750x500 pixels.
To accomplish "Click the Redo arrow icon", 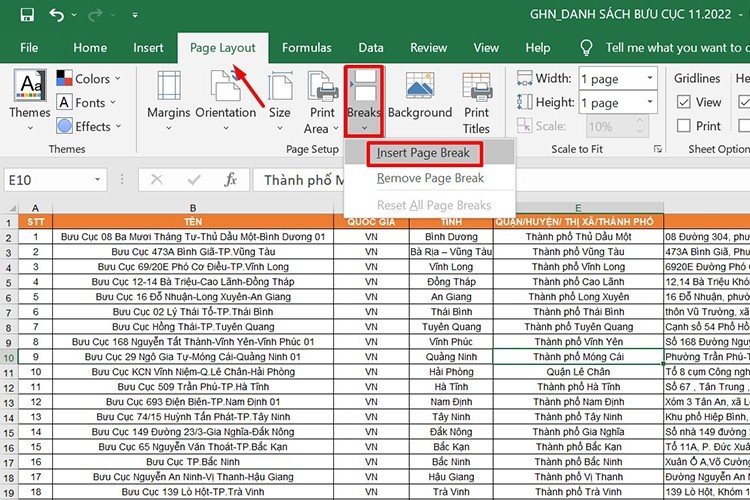I will coord(95,15).
